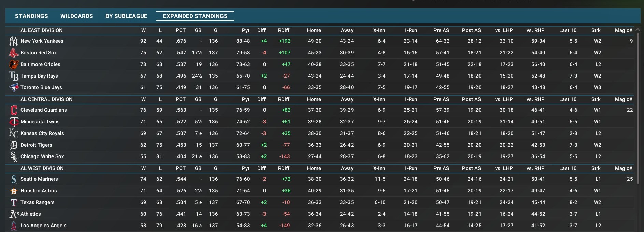The height and width of the screenshot is (232, 644).
Task: Sort AL East by RDiff column header
Action: pos(284,30)
